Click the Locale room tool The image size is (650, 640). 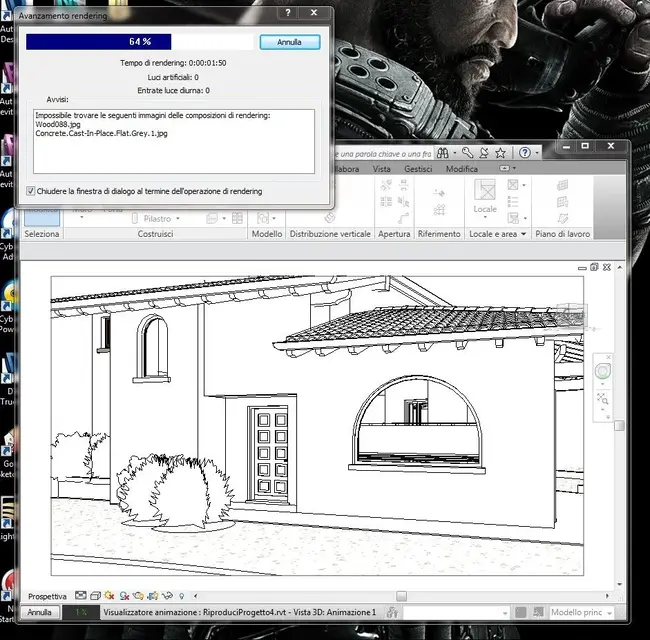(x=485, y=197)
